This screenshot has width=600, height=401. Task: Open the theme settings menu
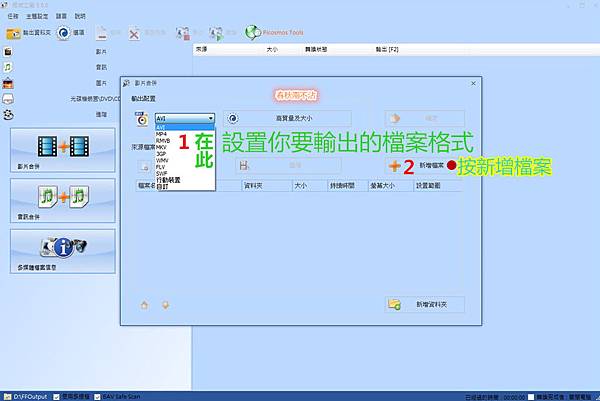point(37,16)
